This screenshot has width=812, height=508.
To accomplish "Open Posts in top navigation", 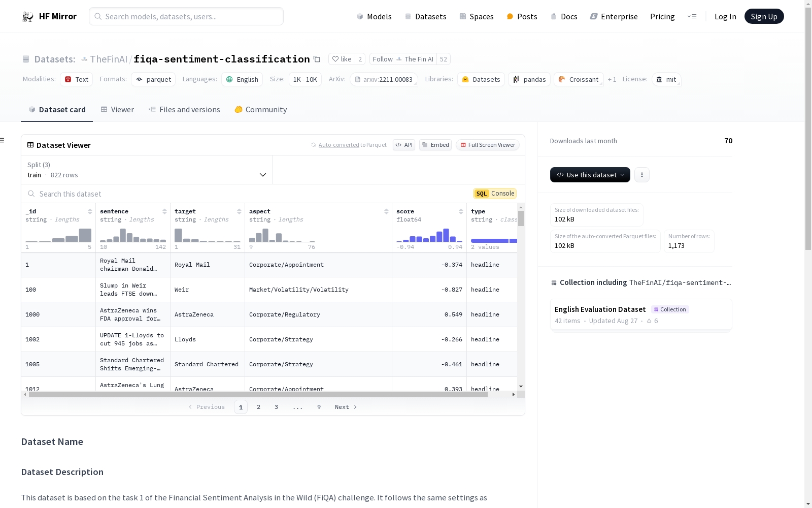I will [x=522, y=16].
